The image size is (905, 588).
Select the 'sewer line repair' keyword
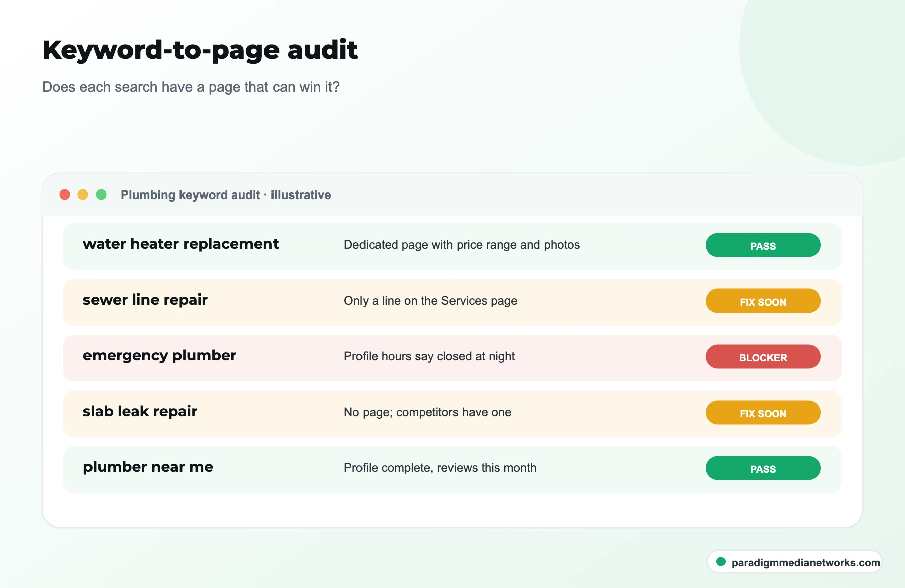pos(145,300)
